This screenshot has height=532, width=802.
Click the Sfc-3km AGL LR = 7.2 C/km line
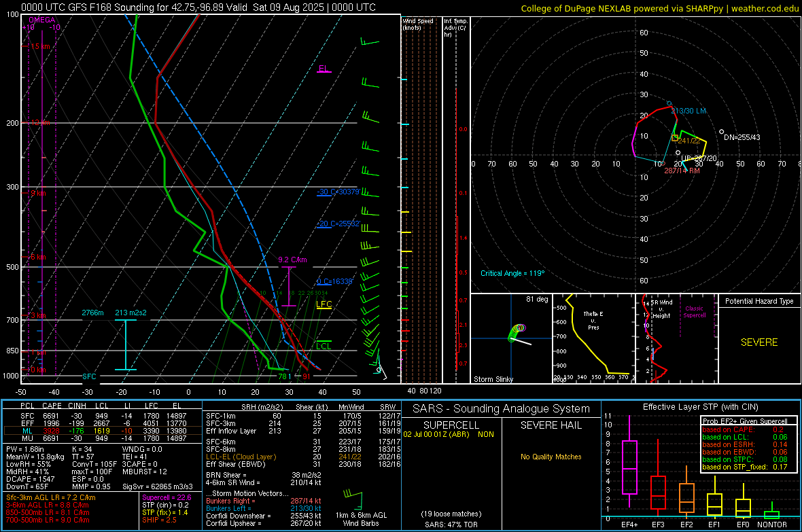click(x=51, y=497)
